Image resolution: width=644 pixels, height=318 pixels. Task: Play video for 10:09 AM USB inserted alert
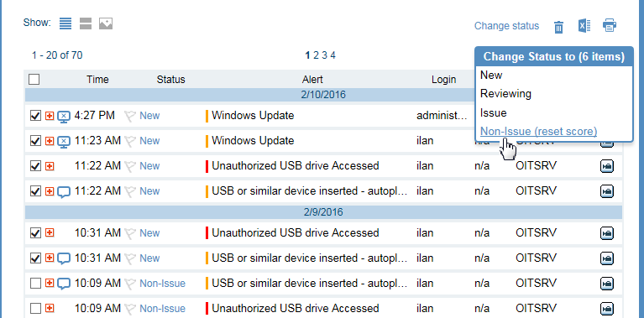coord(607,284)
